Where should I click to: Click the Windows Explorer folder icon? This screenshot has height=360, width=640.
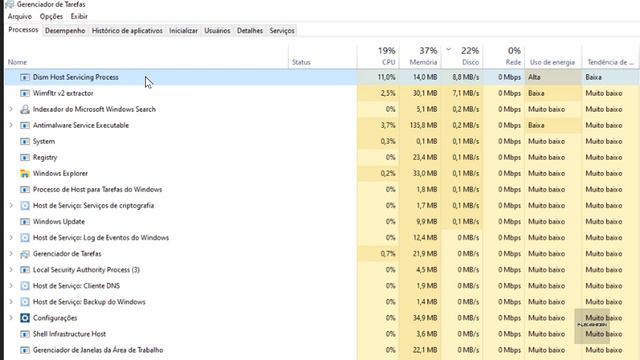[25, 173]
